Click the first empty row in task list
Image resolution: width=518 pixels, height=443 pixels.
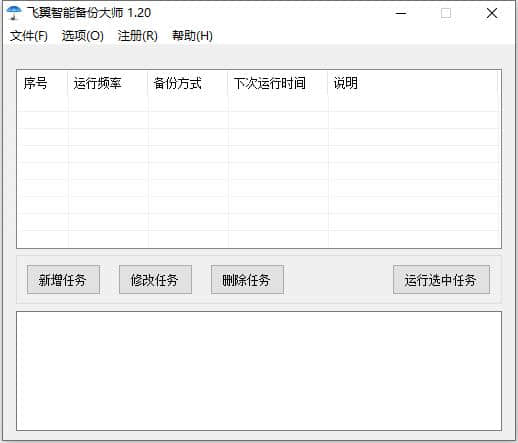pyautogui.click(x=259, y=104)
